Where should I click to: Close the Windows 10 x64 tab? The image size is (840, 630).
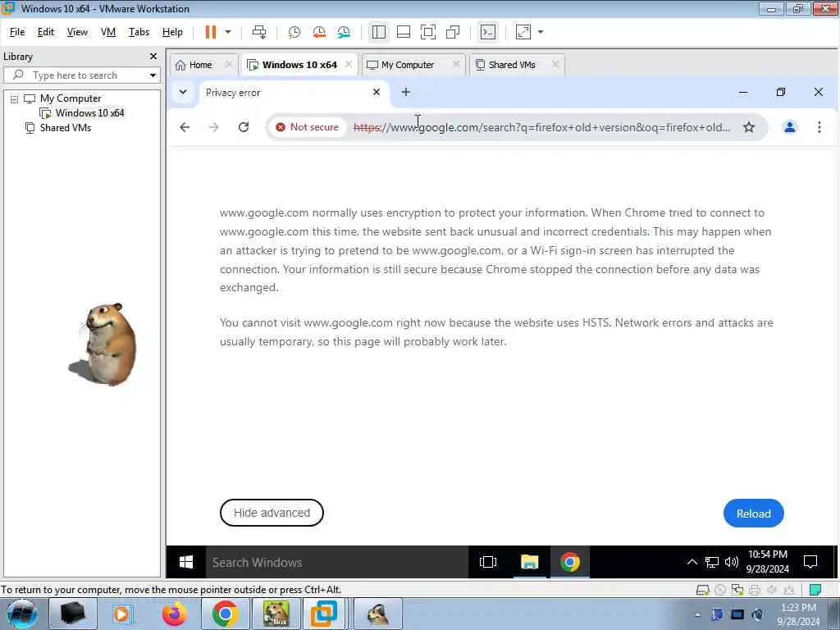coord(349,64)
